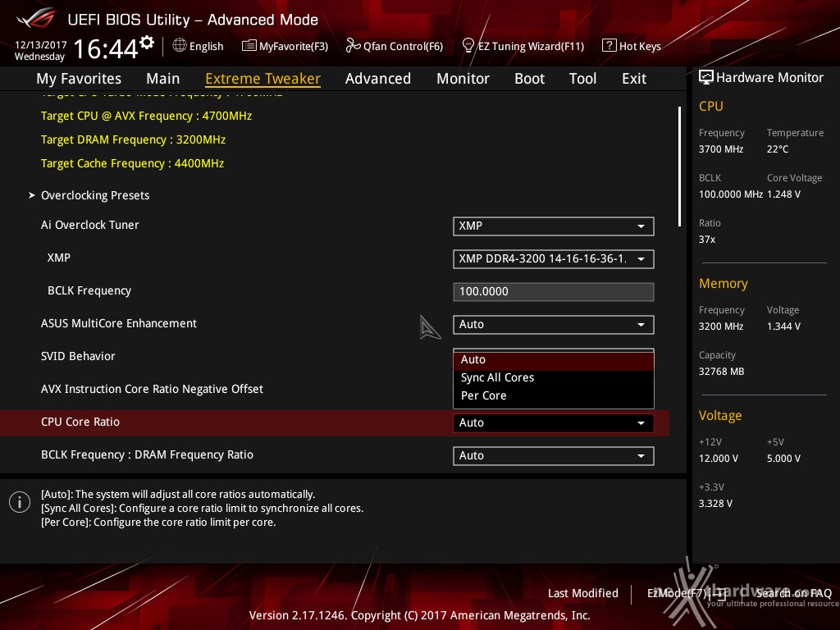Screen dimensions: 840x630
Task: Click the +12V 12.000 V reading
Action: (x=719, y=459)
